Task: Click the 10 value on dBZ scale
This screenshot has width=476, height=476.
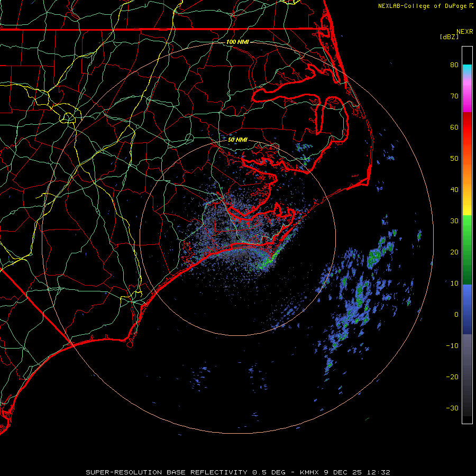Action: (454, 283)
